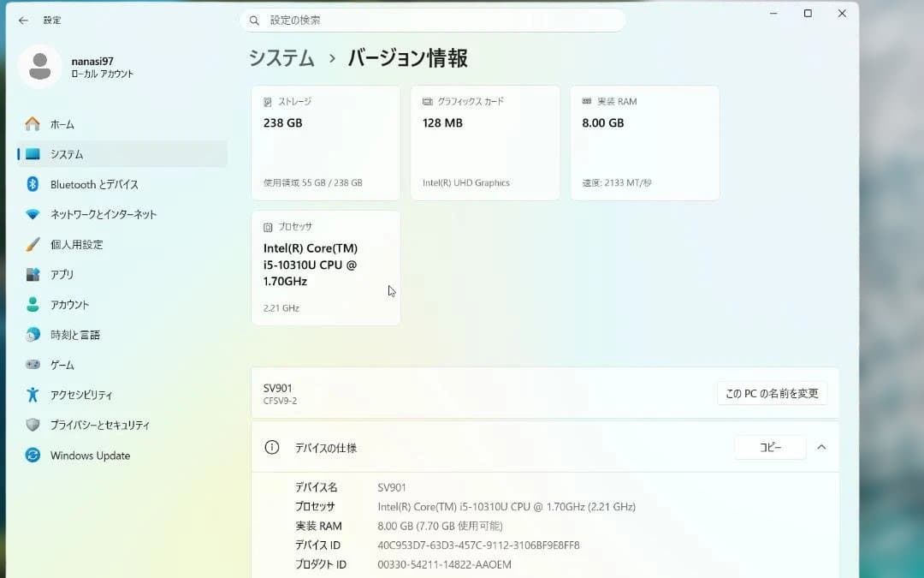
Task: Open the 238 GB storage card
Action: coord(326,143)
